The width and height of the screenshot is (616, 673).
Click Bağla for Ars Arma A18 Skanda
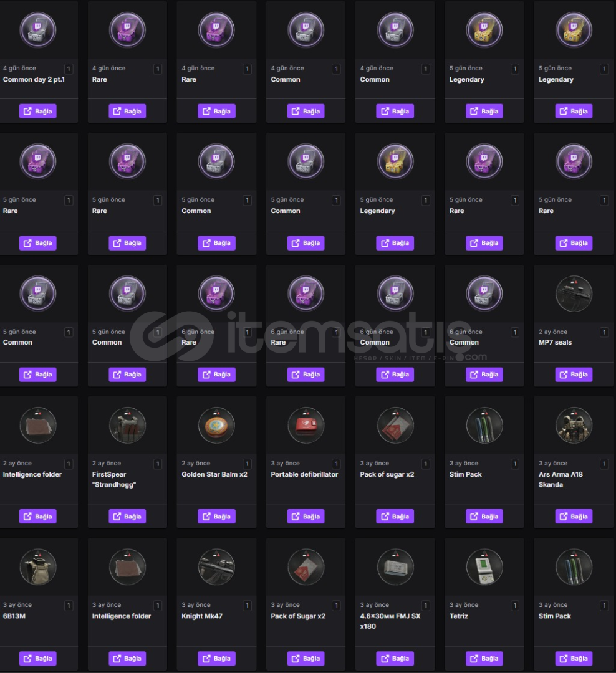574,517
